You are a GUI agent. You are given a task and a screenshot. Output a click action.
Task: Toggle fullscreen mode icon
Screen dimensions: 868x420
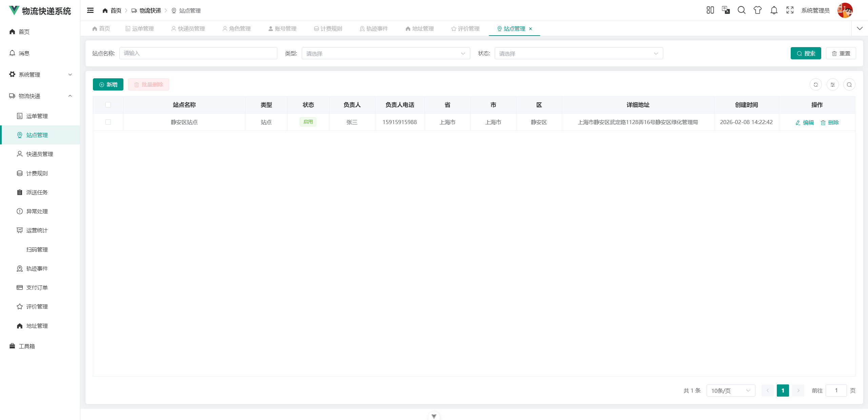tap(790, 10)
